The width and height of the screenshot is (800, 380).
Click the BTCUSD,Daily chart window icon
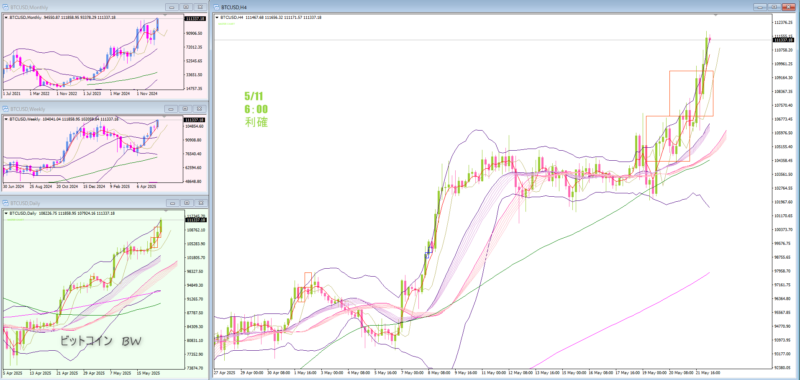pos(6,202)
